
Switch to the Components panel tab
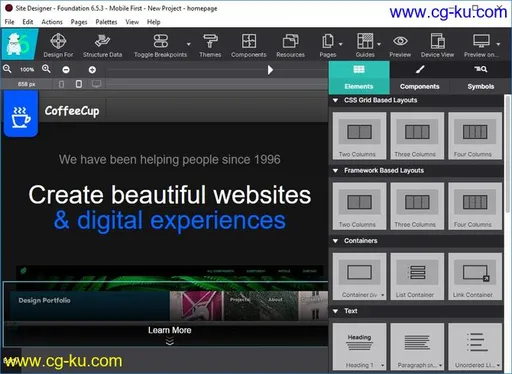420,77
